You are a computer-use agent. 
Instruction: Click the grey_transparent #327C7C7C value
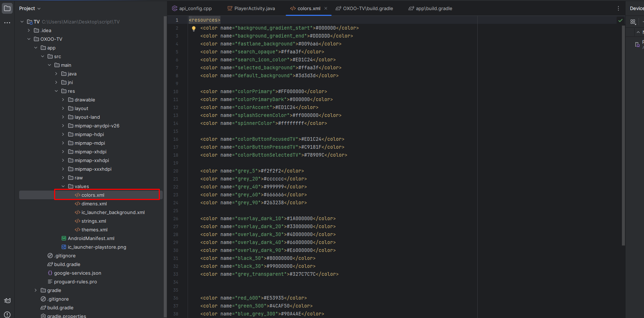click(x=303, y=274)
